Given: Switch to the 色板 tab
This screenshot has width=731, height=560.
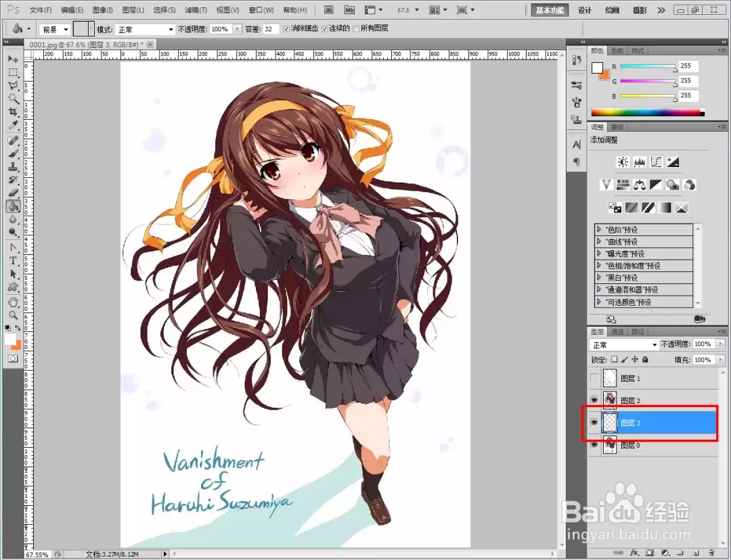Looking at the screenshot, I should 617,50.
